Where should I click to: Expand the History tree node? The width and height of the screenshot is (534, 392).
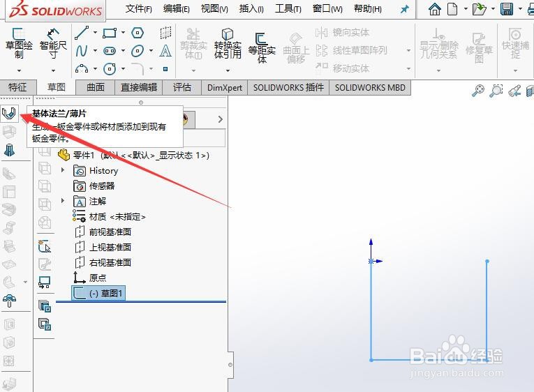[63, 169]
